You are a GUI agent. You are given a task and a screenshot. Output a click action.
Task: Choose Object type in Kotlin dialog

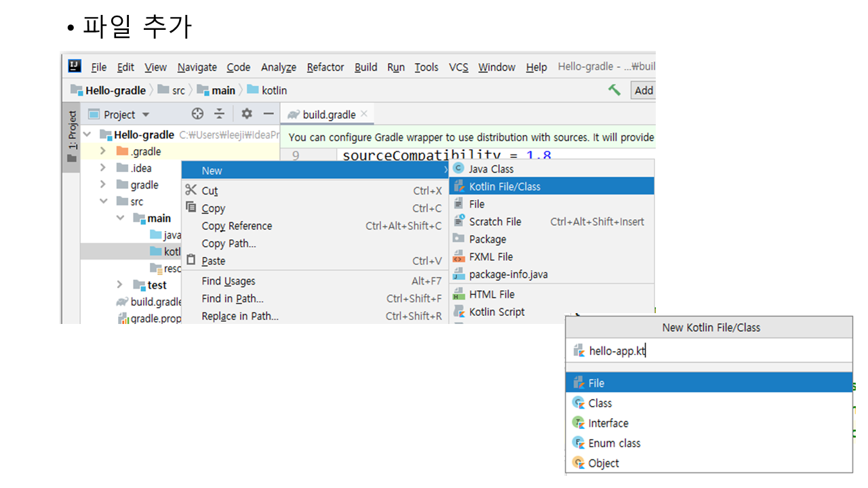(x=604, y=464)
